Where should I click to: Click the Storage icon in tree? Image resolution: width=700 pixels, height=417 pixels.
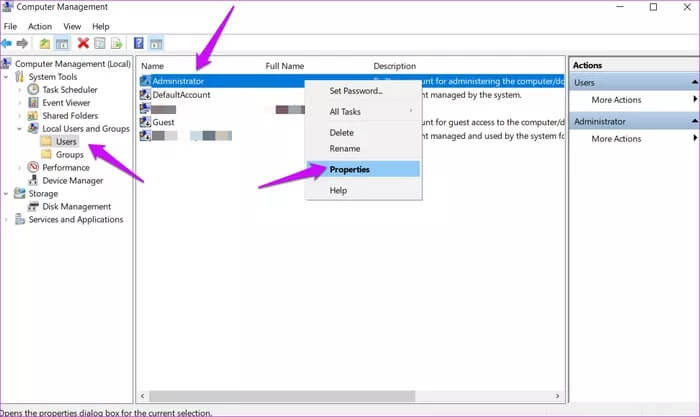[19, 193]
